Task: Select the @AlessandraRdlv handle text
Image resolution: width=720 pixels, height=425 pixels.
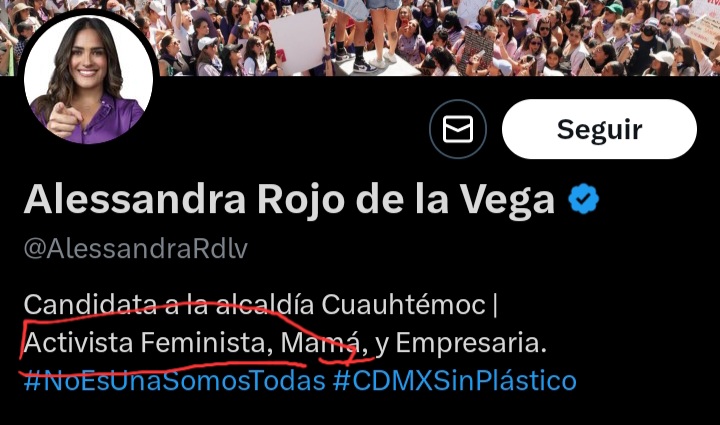Action: (x=135, y=249)
